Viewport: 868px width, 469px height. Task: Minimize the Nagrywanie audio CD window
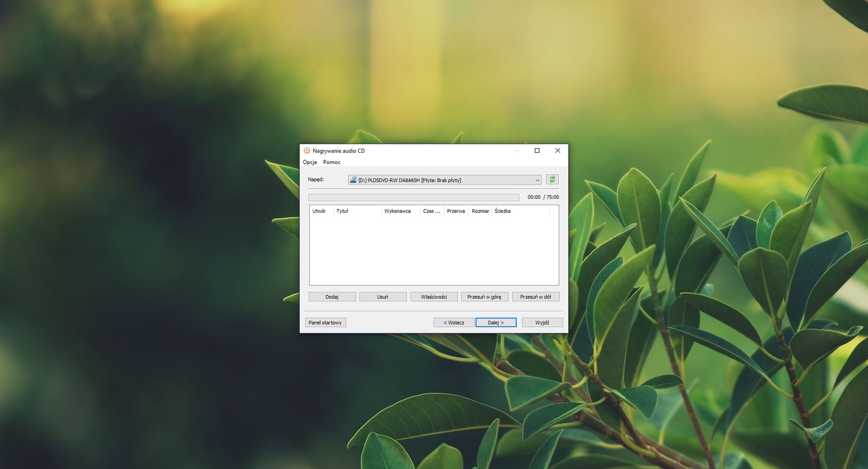point(517,150)
